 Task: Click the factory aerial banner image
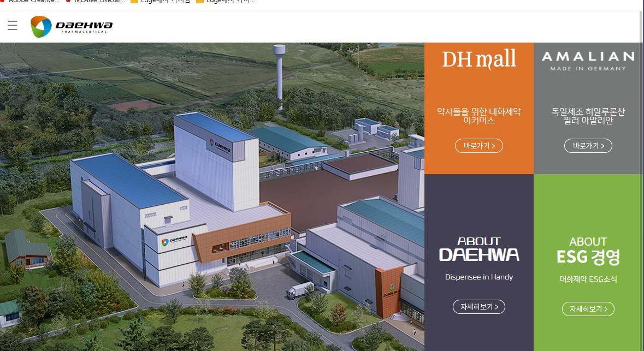click(212, 197)
